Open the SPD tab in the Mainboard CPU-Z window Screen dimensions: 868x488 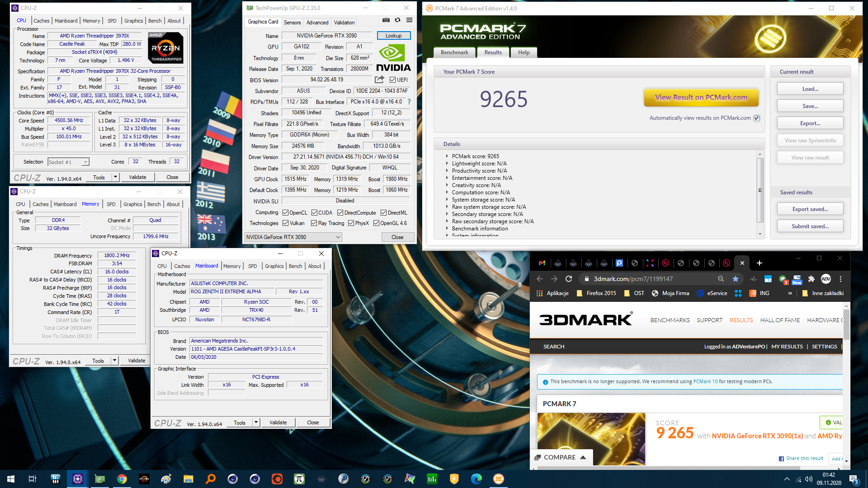click(x=252, y=266)
